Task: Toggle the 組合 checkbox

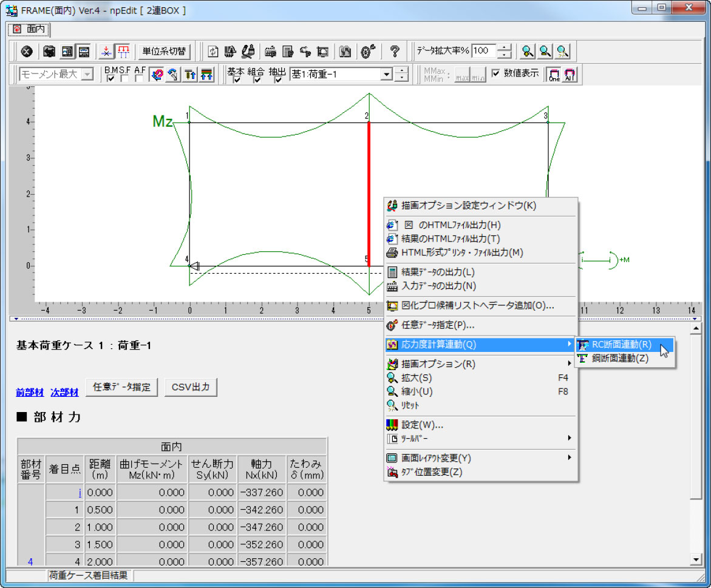Action: [x=257, y=79]
